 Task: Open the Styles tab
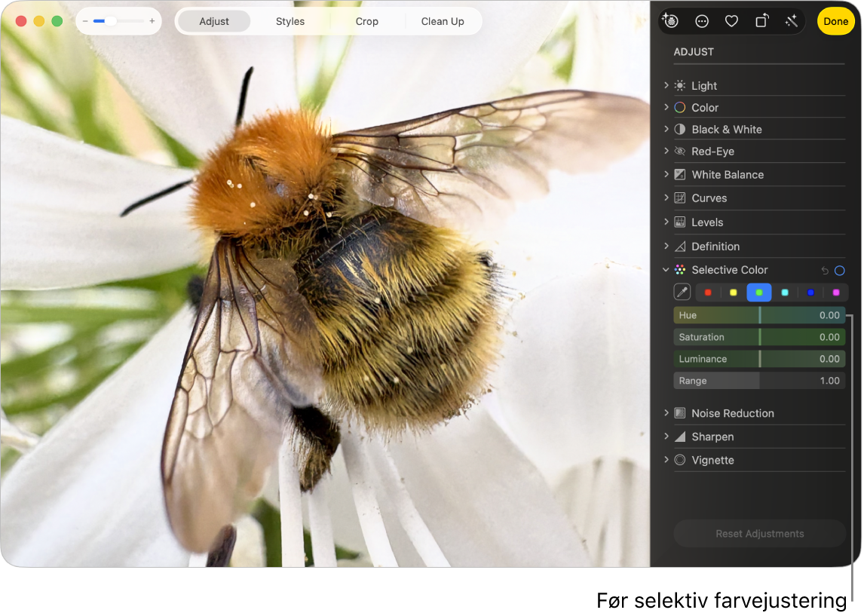290,21
